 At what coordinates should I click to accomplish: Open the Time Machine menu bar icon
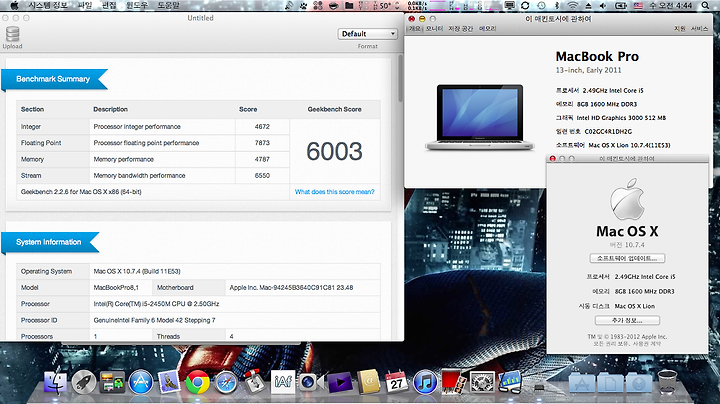(x=541, y=6)
